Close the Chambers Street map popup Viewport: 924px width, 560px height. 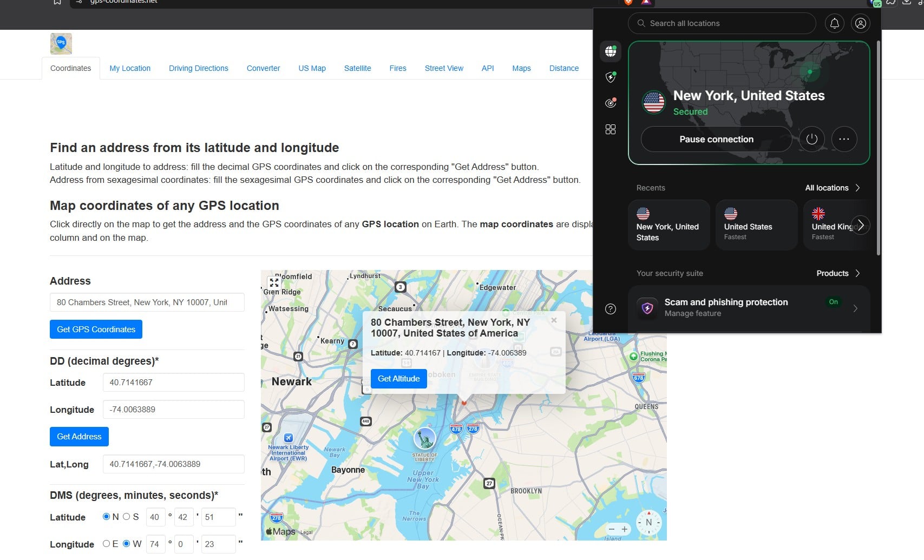[x=554, y=320]
